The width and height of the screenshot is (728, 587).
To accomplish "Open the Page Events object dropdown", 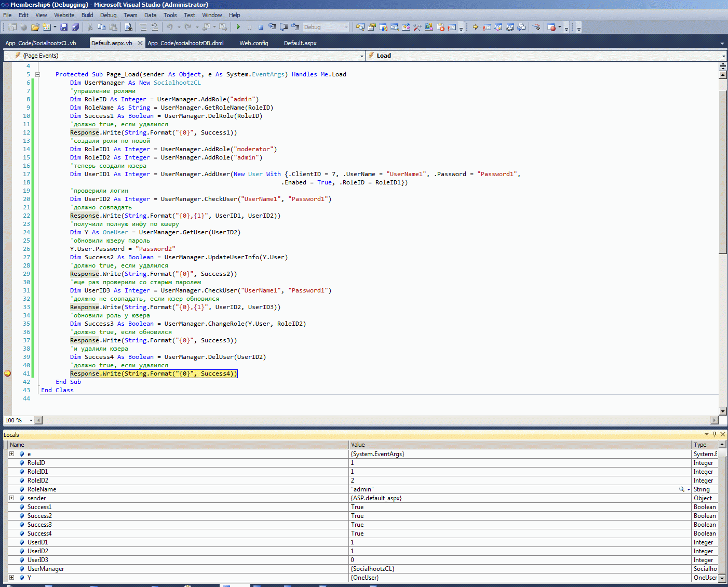I will point(361,56).
